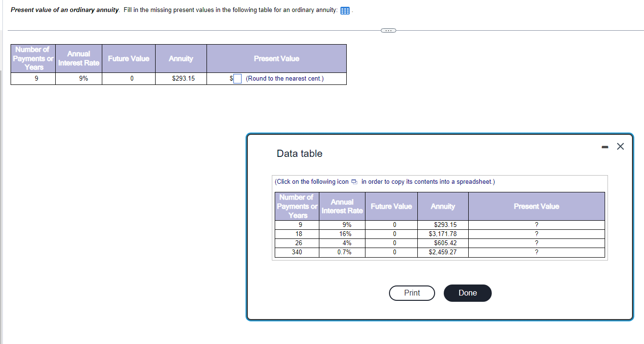
Task: Open the data table icon after the question text
Action: coord(344,10)
